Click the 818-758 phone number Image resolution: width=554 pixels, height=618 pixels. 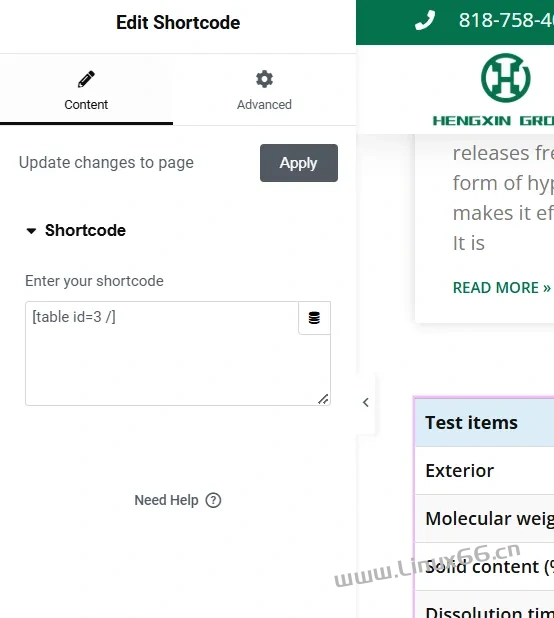point(506,20)
